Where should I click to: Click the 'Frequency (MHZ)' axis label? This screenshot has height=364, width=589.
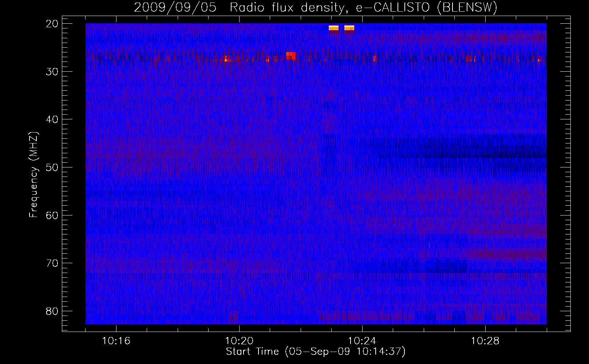(33, 175)
